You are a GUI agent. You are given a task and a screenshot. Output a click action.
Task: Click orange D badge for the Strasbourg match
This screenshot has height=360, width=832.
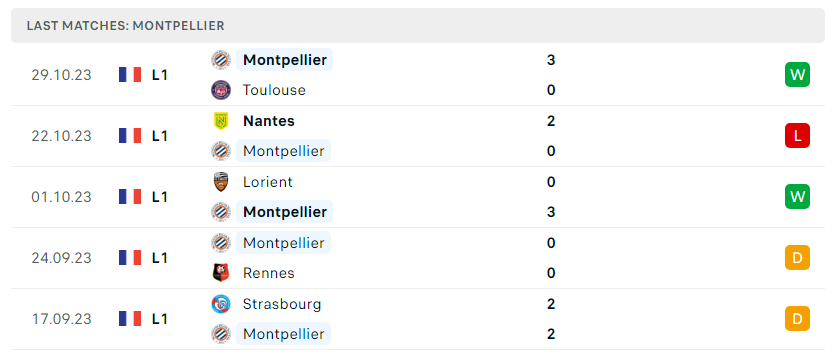[x=798, y=319]
